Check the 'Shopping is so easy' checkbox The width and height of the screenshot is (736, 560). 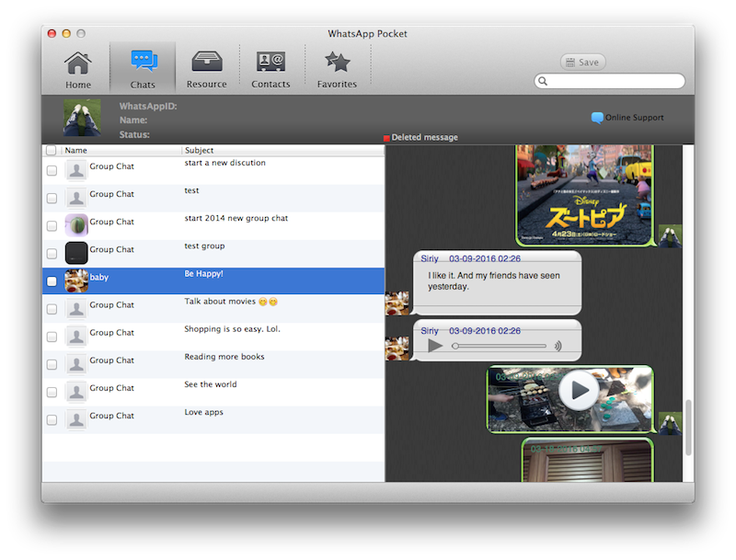pyautogui.click(x=52, y=337)
